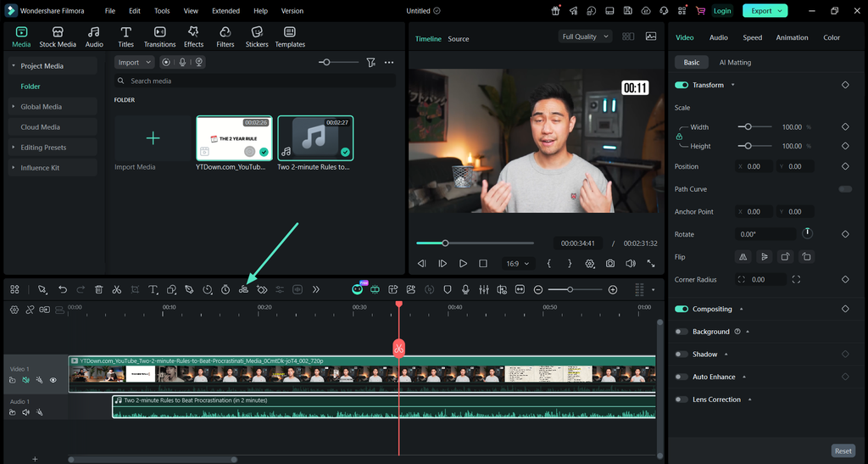Image resolution: width=868 pixels, height=464 pixels.
Task: Open the AI Matting sub-tab
Action: [735, 63]
